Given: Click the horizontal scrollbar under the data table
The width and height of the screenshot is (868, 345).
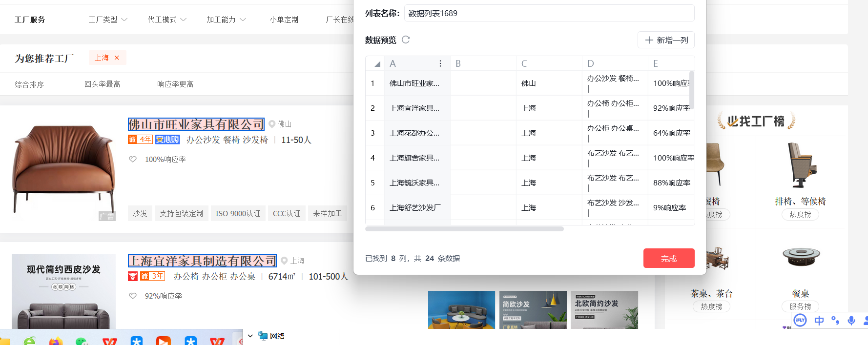Looking at the screenshot, I should pos(464,228).
